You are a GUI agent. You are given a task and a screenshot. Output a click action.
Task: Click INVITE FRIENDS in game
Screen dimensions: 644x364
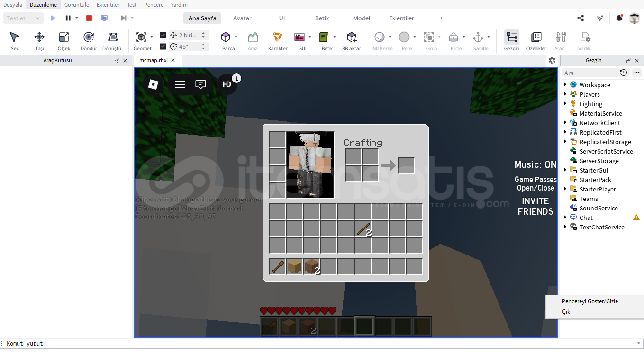(535, 206)
